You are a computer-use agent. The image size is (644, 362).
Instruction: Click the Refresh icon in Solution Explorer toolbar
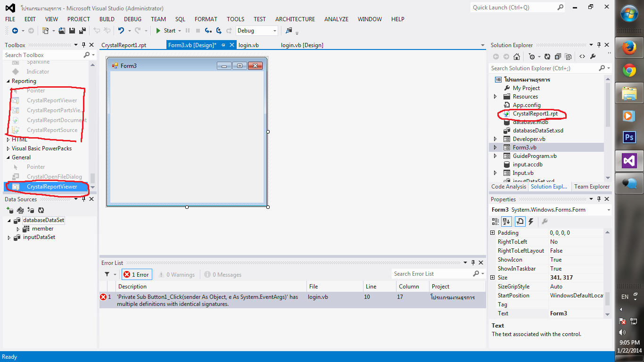(x=547, y=57)
